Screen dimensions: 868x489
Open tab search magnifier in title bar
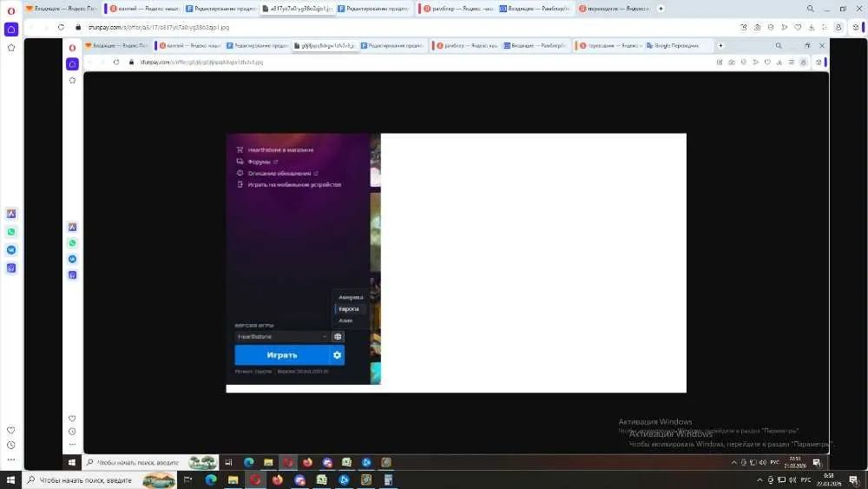[810, 9]
